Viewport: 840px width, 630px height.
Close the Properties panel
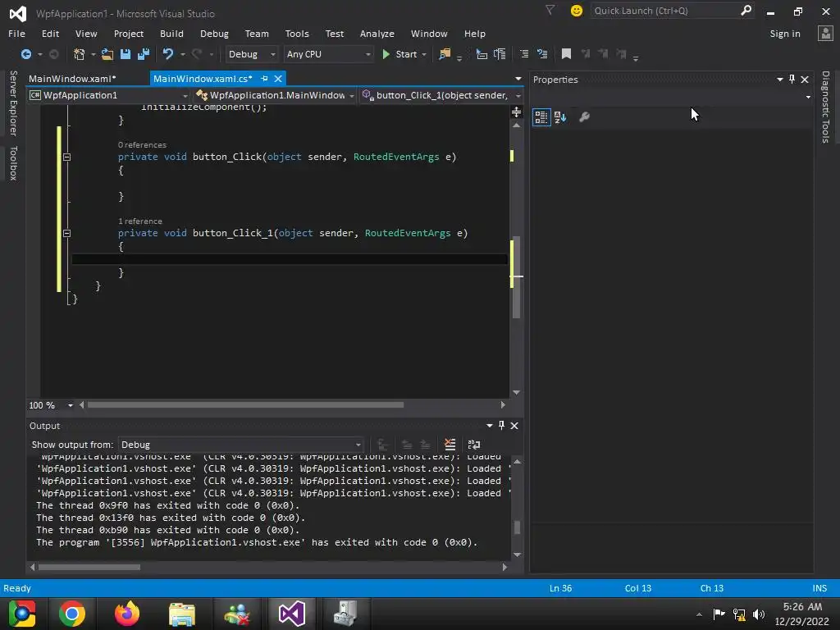(x=805, y=80)
